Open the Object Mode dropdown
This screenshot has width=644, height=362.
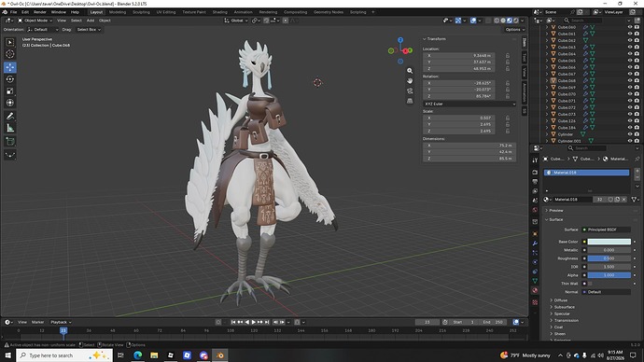[x=35, y=21]
